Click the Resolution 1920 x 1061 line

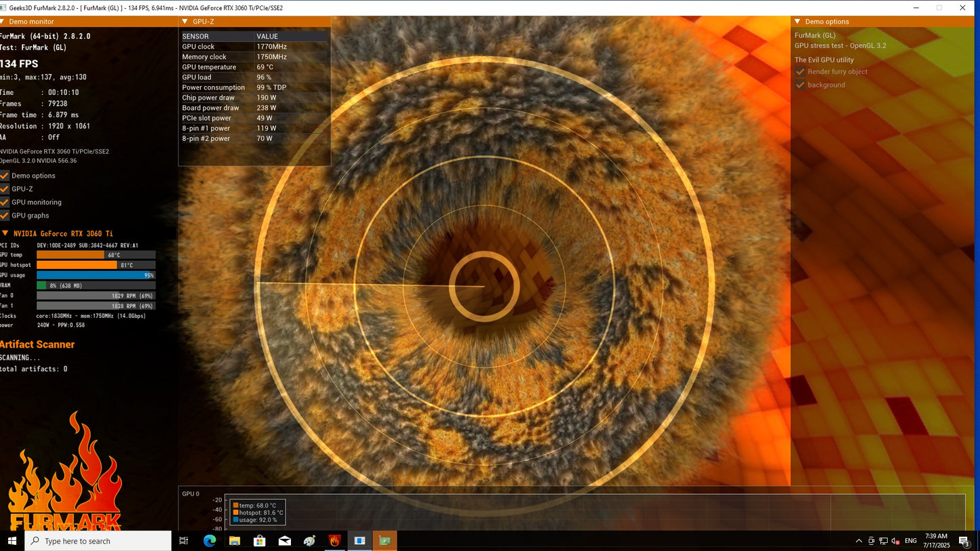pyautogui.click(x=45, y=126)
